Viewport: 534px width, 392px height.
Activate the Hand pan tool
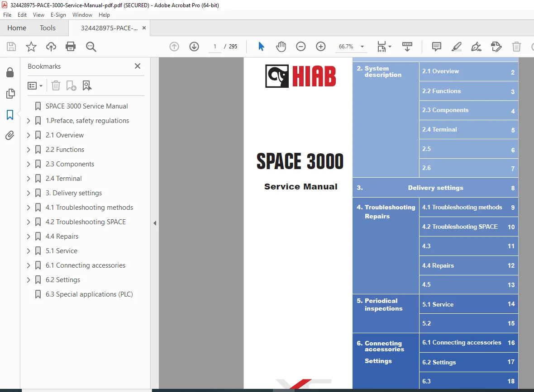pos(281,47)
